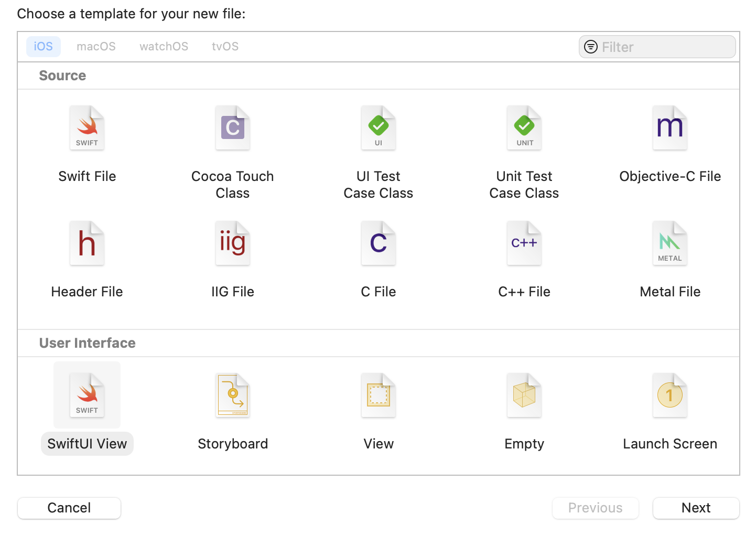Select the Swift File template icon

(x=87, y=128)
